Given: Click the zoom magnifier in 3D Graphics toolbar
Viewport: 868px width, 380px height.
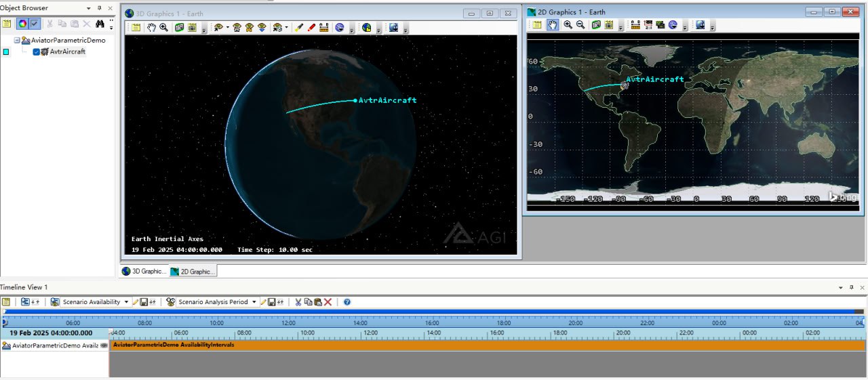Looking at the screenshot, I should pyautogui.click(x=163, y=28).
